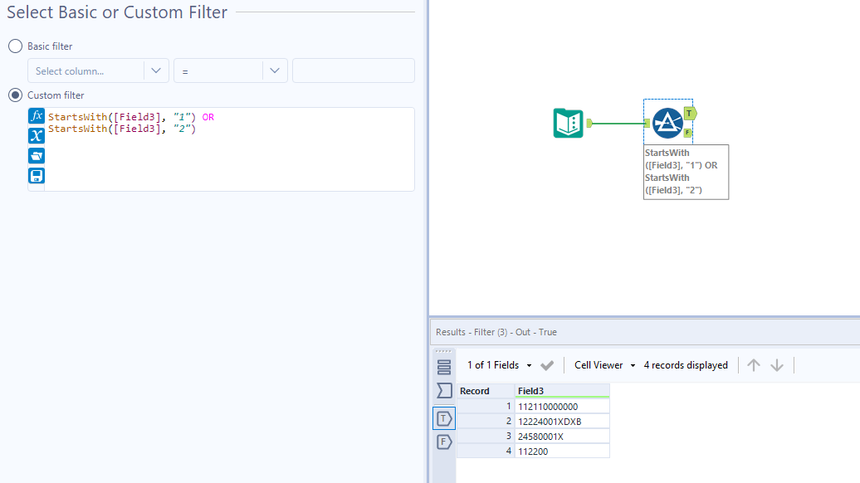
Task: Click the Input Data tool's output anchor
Action: tap(590, 123)
